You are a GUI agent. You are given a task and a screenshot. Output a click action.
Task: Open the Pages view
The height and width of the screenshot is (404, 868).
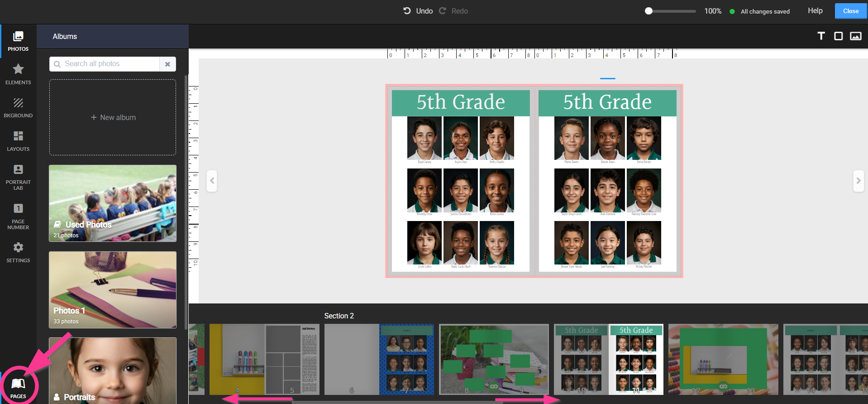(18, 388)
